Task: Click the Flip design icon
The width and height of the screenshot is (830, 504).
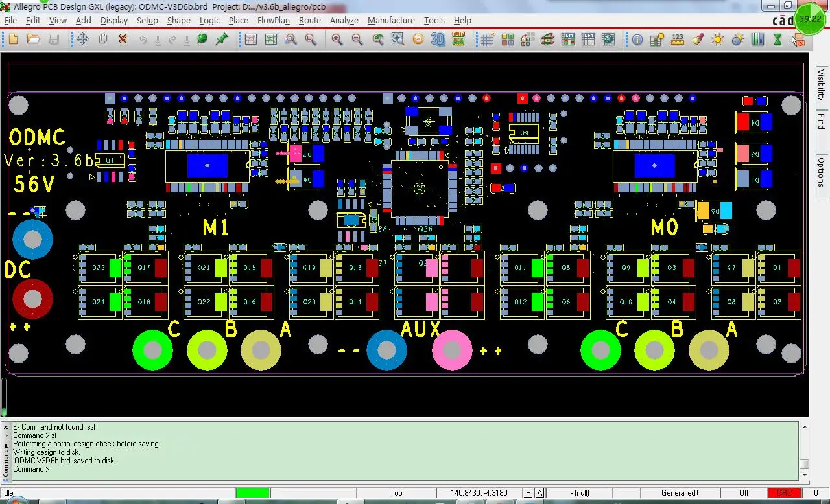Action: coord(458,40)
